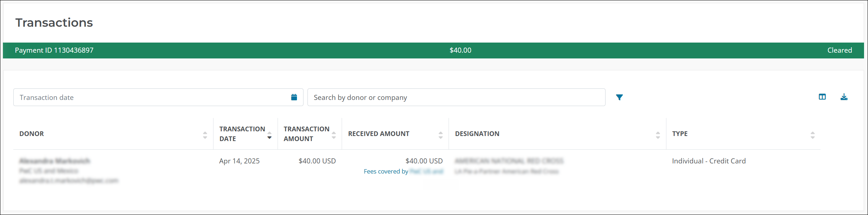Click the funnel filter icon

tap(619, 97)
